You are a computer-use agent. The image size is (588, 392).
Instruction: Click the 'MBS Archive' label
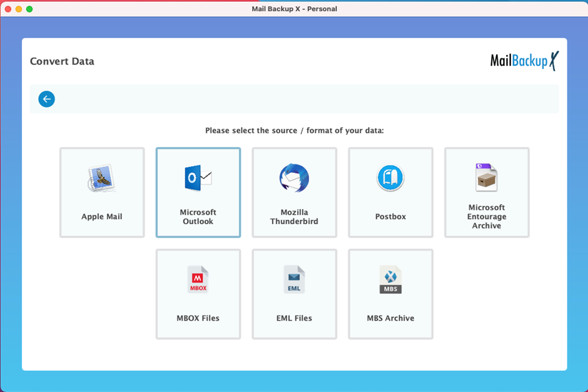[x=390, y=318]
